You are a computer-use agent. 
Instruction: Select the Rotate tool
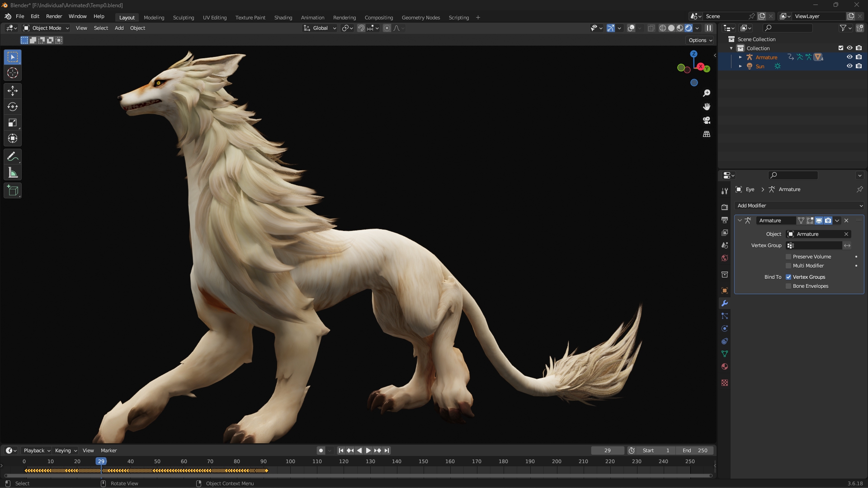13,107
